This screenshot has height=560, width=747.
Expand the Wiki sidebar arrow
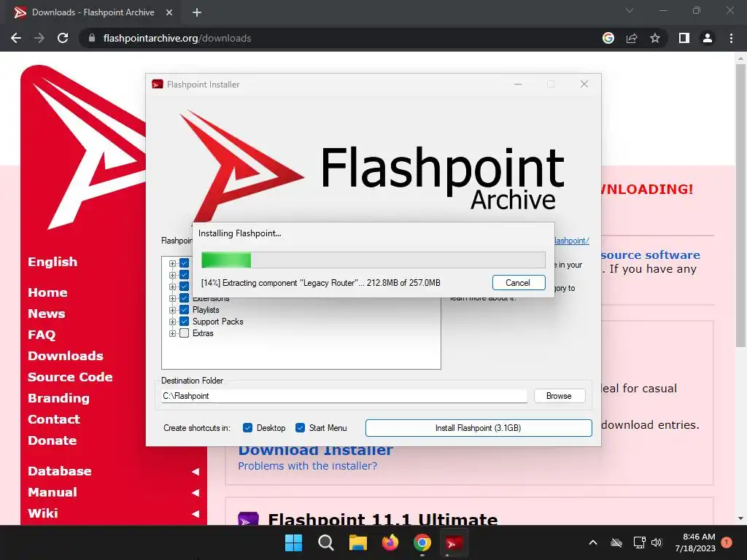click(196, 514)
